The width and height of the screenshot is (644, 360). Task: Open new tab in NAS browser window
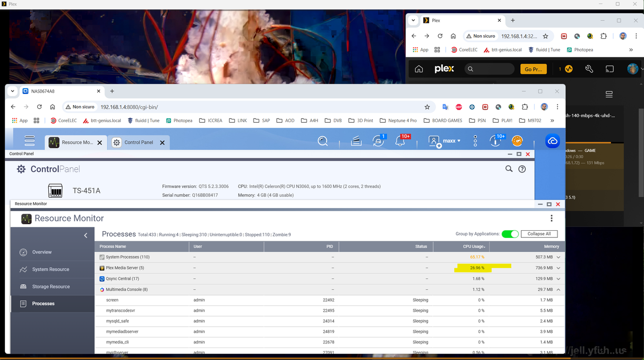click(112, 91)
